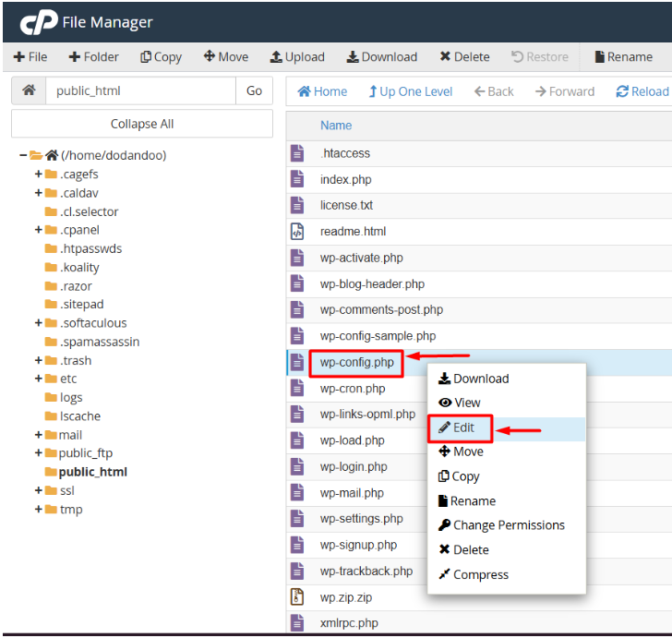672x638 pixels.
Task: Click the home icon beside path field
Action: click(28, 90)
